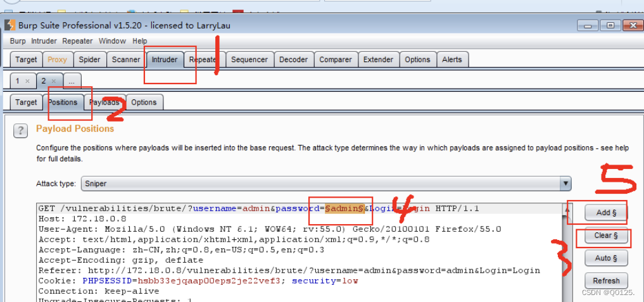The image size is (644, 302).
Task: Click the Payload Positions help question-mark icon
Action: click(x=20, y=132)
